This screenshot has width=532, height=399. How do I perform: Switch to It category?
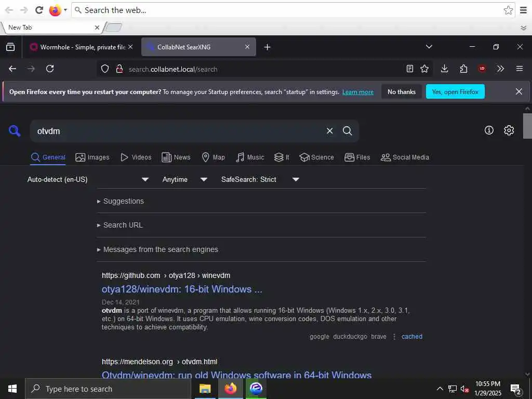pyautogui.click(x=282, y=157)
